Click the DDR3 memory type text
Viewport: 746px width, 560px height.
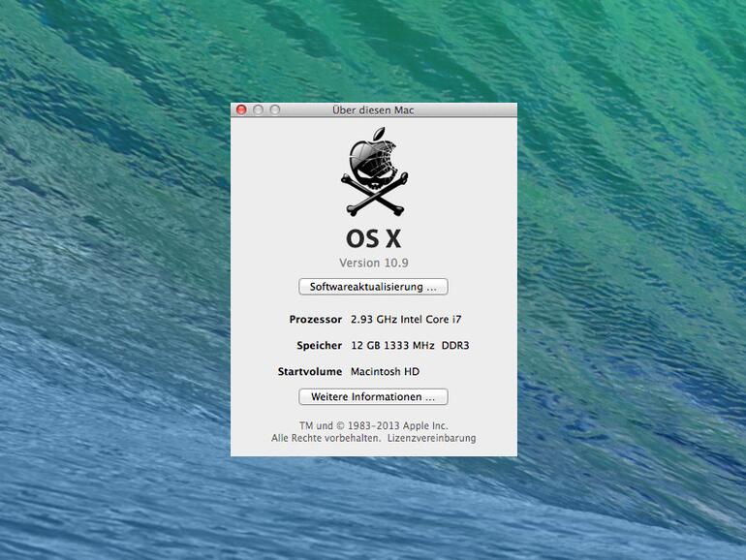pos(455,346)
